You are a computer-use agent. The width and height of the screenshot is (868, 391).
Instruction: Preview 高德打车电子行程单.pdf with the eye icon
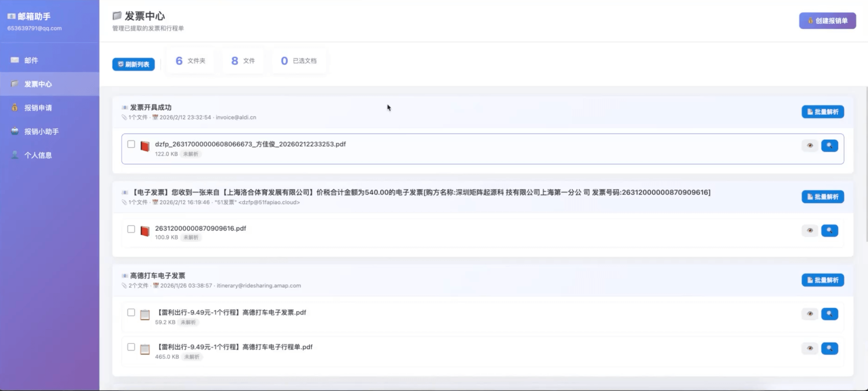810,348
